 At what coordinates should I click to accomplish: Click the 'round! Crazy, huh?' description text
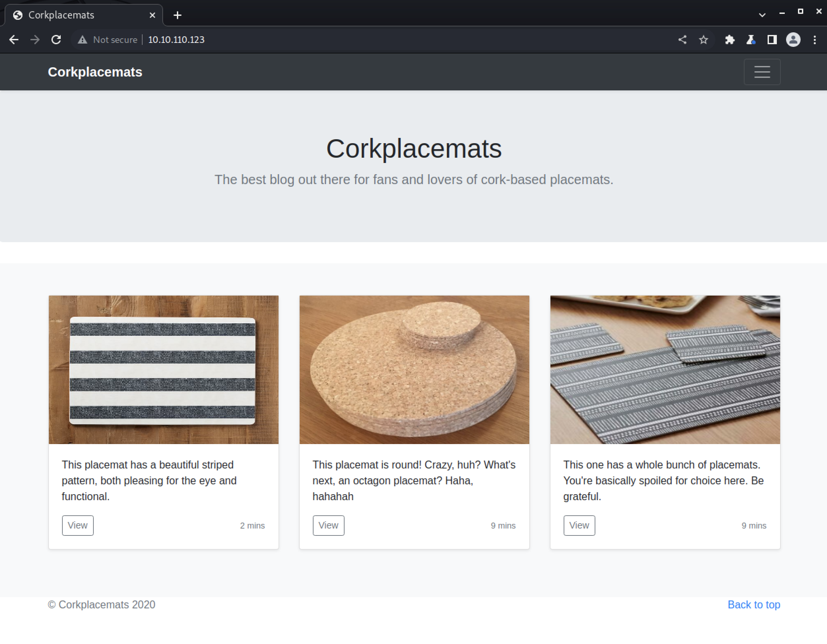[x=414, y=480]
